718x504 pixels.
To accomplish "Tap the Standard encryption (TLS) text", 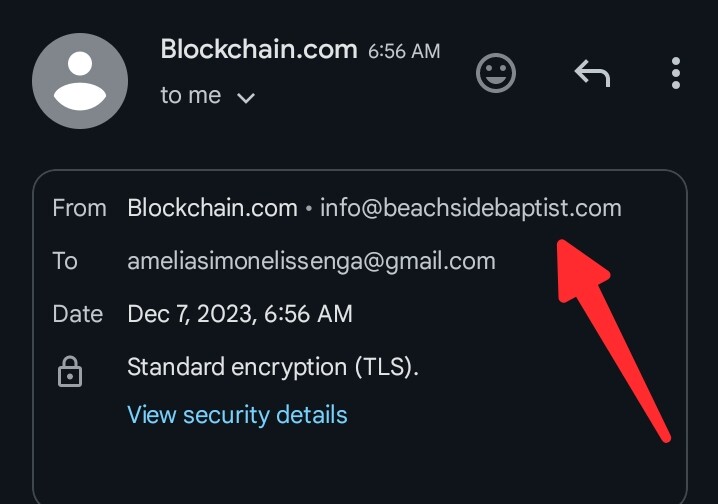I will (x=273, y=367).
